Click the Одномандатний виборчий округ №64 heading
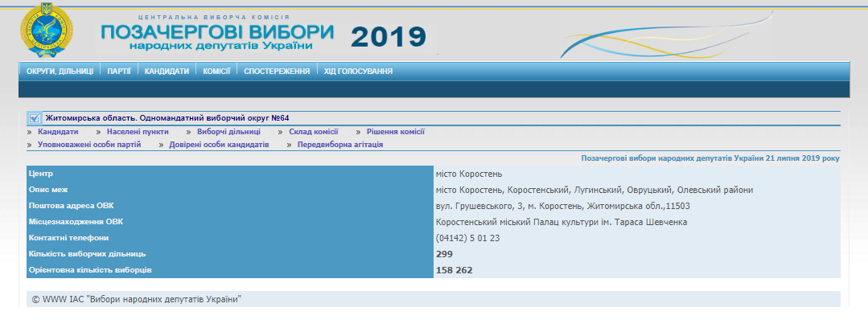The height and width of the screenshot is (328, 868). 167,118
